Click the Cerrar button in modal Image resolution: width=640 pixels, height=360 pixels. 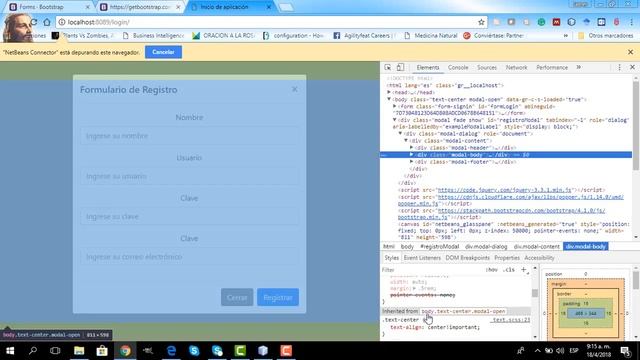pyautogui.click(x=237, y=297)
